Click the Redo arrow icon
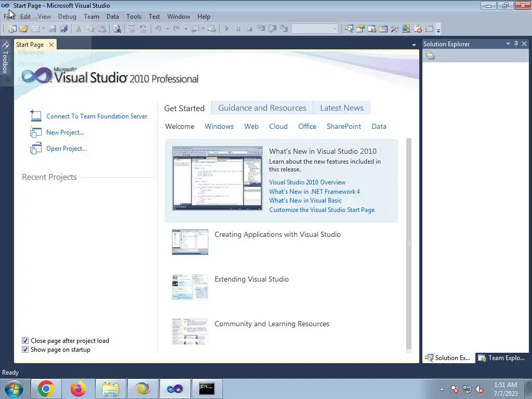 click(x=177, y=29)
